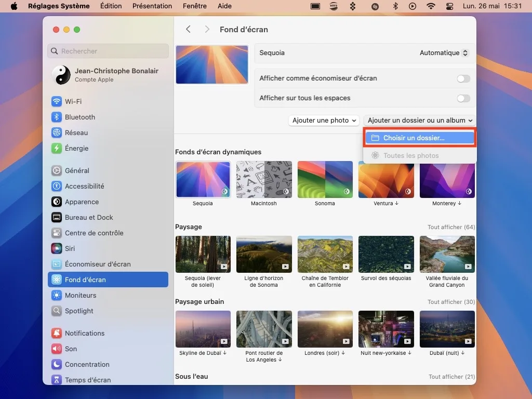
Task: Select Fond d'écran sidebar item
Action: click(108, 280)
